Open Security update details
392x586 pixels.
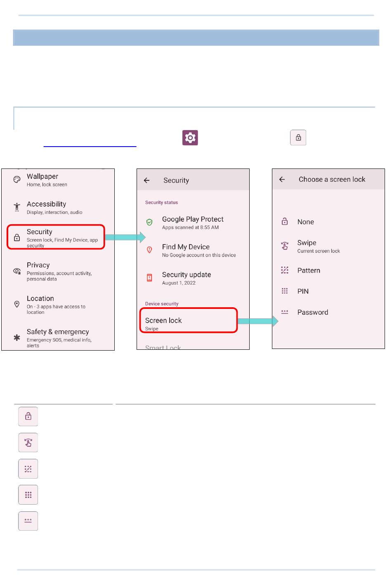(x=187, y=278)
